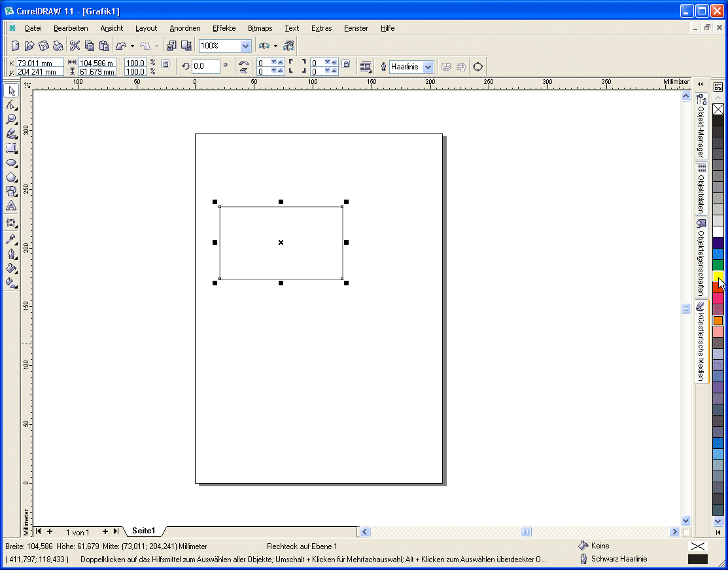Mirror the object horizontally via mirror button
Viewport: 728px width, 570px height.
(x=244, y=63)
